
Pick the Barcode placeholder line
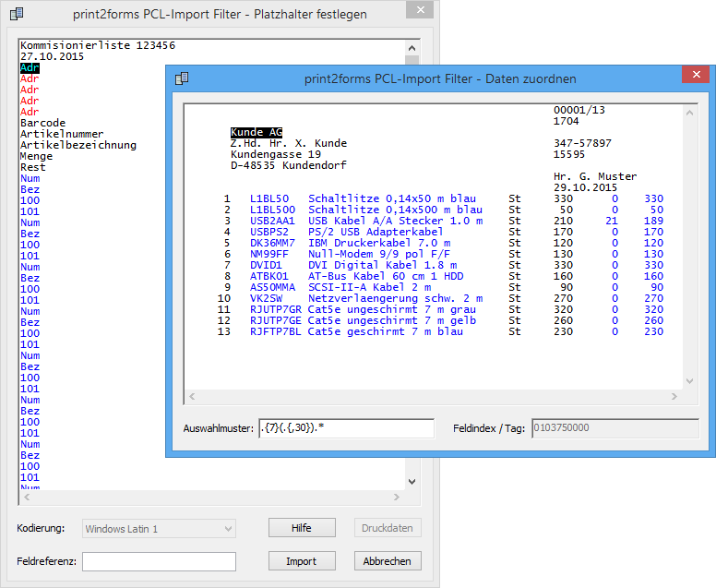coord(42,123)
